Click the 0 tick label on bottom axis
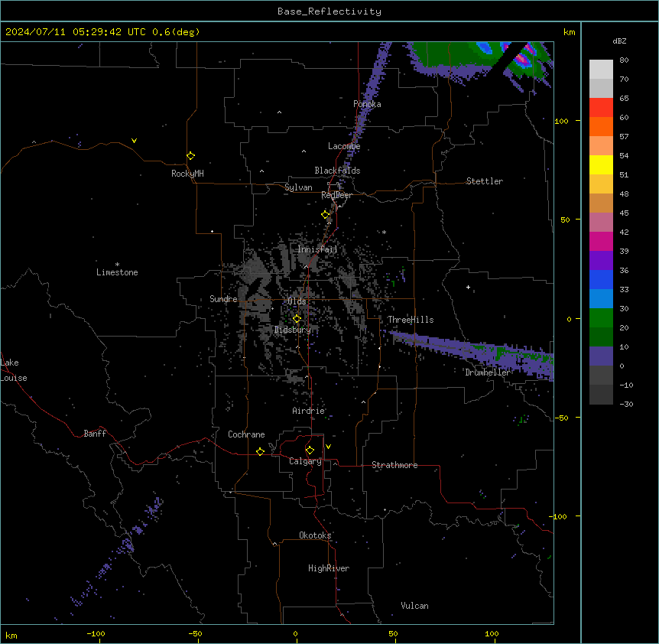The image size is (659, 644). [x=295, y=633]
